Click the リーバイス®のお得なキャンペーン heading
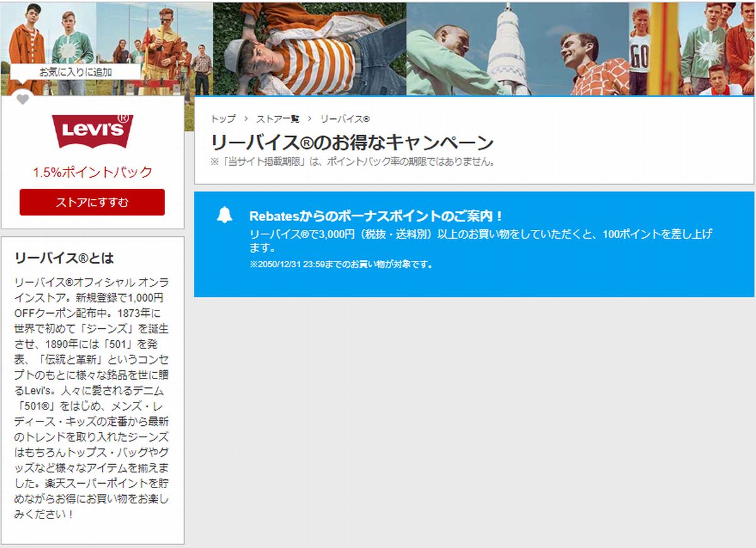 click(352, 142)
